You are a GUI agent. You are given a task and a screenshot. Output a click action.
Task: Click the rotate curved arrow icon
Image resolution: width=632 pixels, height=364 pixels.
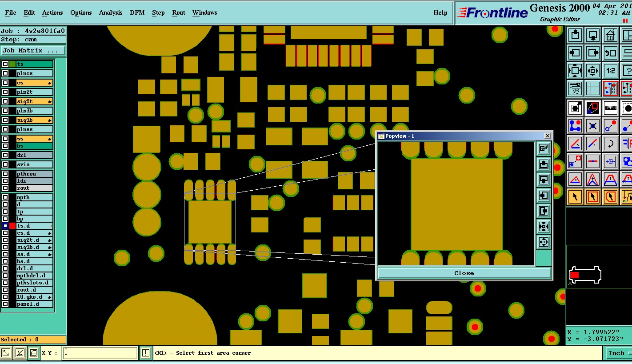611,144
